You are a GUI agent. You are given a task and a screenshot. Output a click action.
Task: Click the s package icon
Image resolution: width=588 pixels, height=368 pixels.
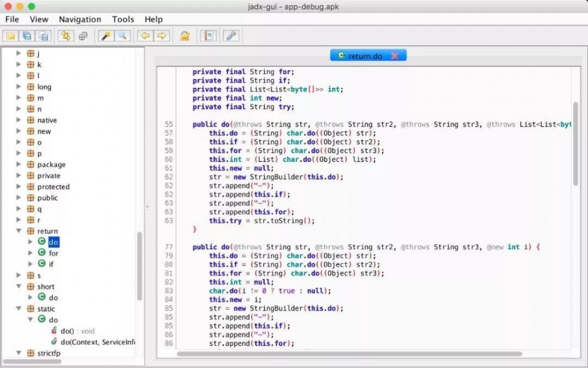(x=31, y=275)
